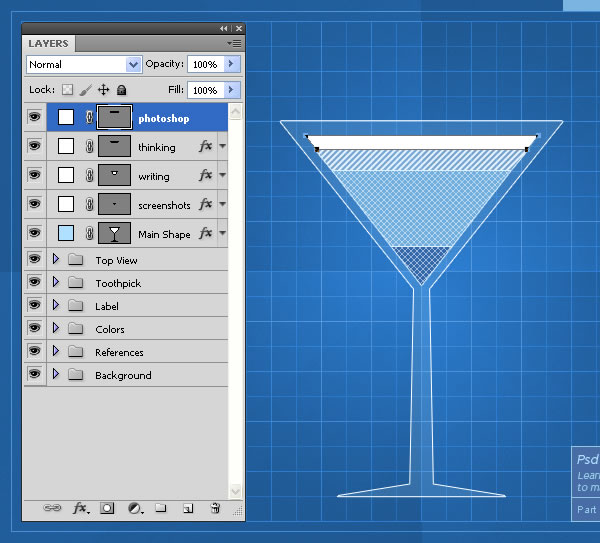Hide the Background group
The width and height of the screenshot is (600, 543).
[x=34, y=373]
